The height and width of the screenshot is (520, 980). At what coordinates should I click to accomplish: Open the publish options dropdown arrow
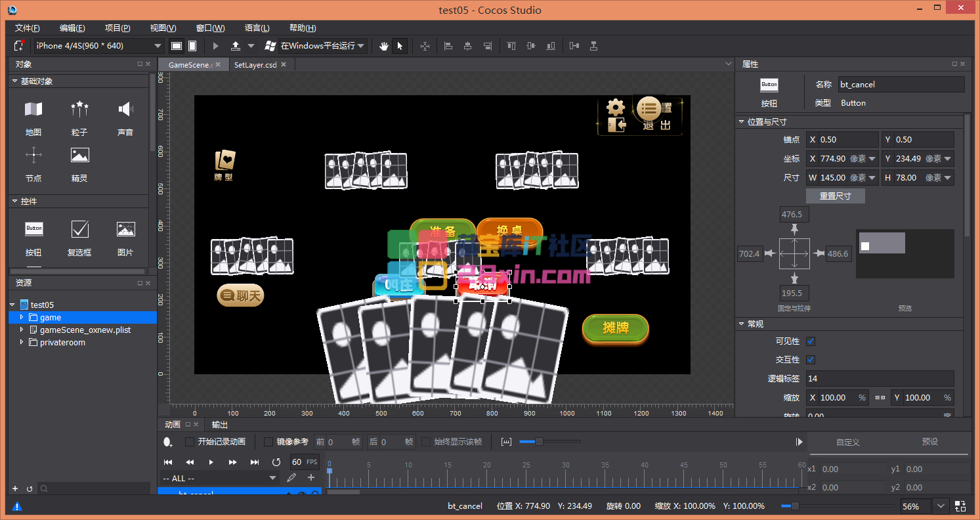251,46
